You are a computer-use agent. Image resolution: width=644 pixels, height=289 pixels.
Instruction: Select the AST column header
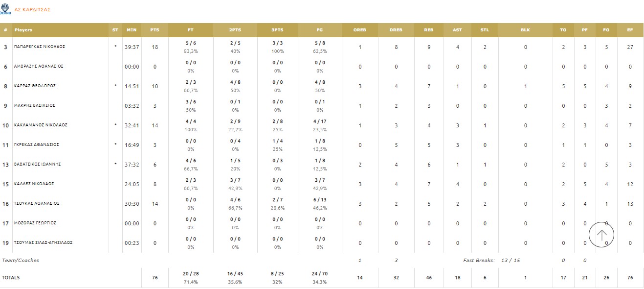coord(457,30)
